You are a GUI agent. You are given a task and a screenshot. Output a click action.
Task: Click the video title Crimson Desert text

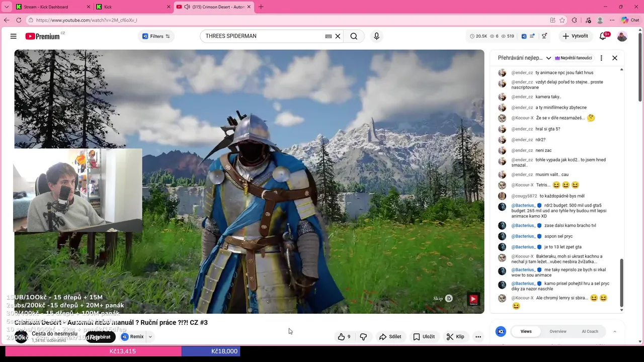click(x=111, y=322)
